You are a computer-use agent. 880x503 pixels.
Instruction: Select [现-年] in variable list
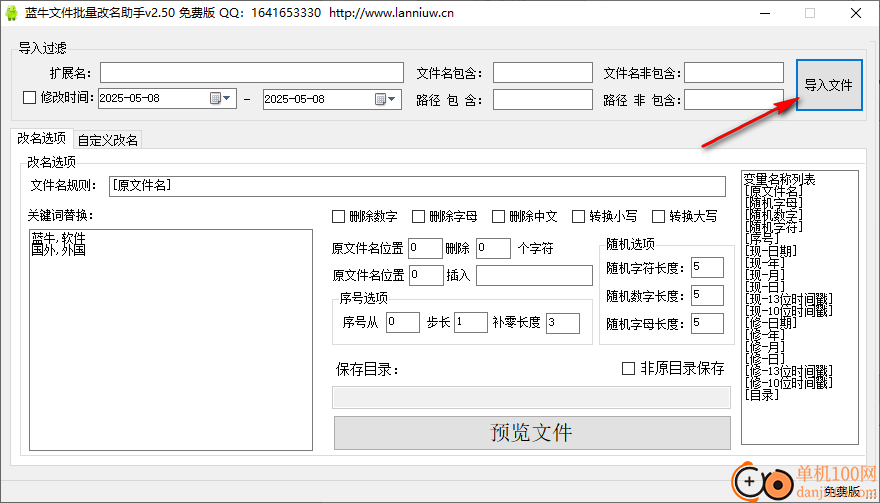coord(764,263)
